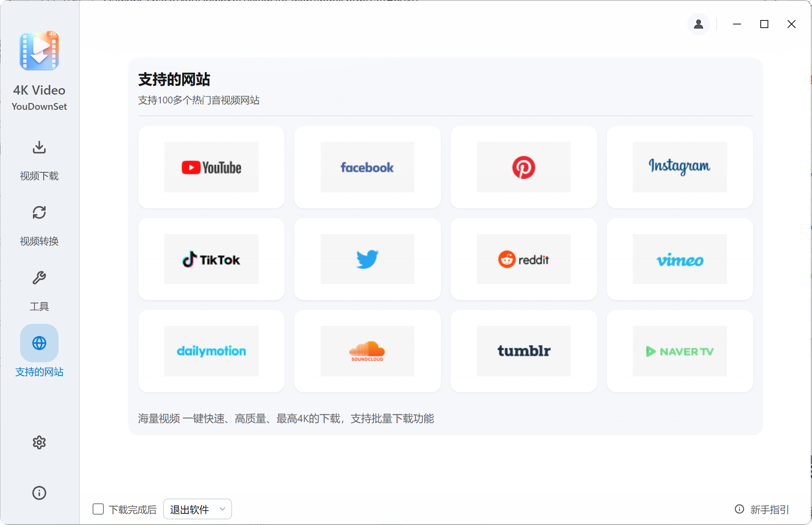Image resolution: width=812 pixels, height=525 pixels.
Task: Select the TikTok site card
Action: point(211,259)
